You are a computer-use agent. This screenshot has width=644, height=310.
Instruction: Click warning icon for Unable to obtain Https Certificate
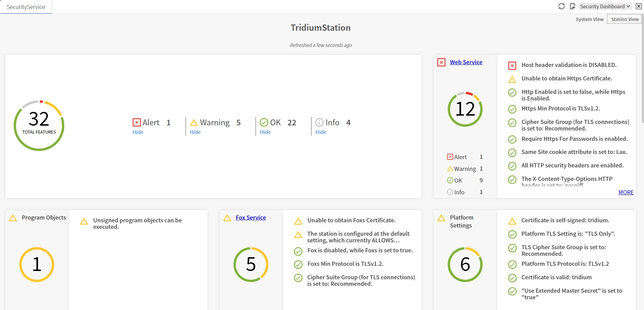pos(512,79)
